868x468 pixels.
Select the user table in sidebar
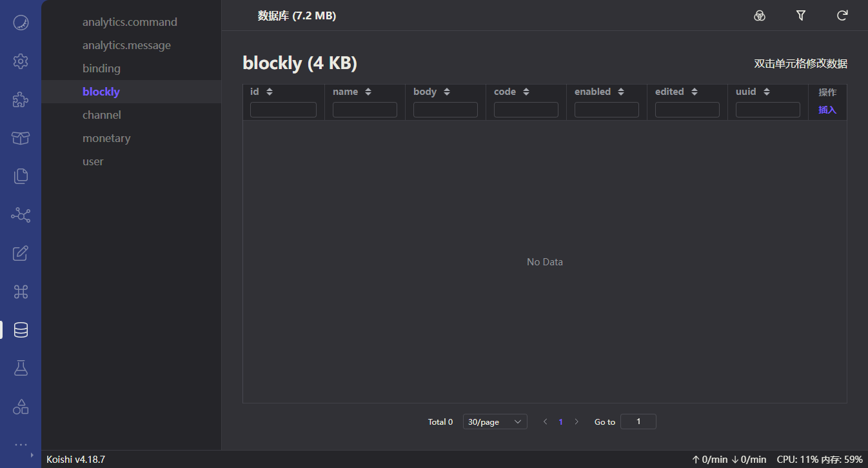[x=93, y=161]
